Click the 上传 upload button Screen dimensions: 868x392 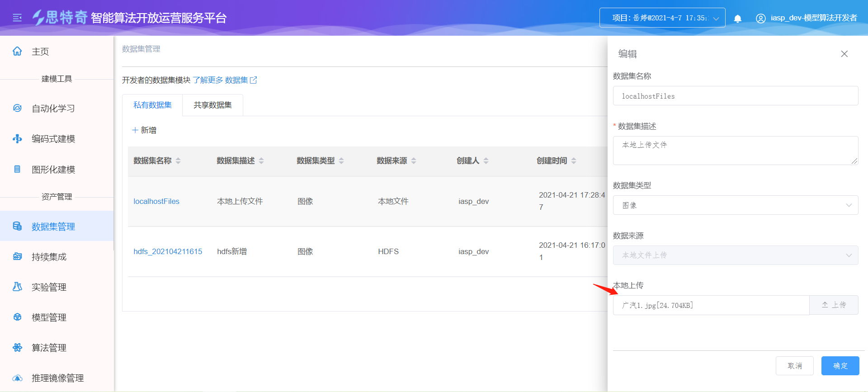(834, 305)
